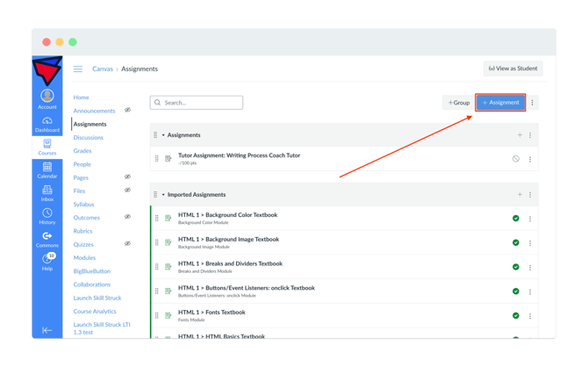Open Home in the course menu
The image size is (588, 367).
(81, 97)
